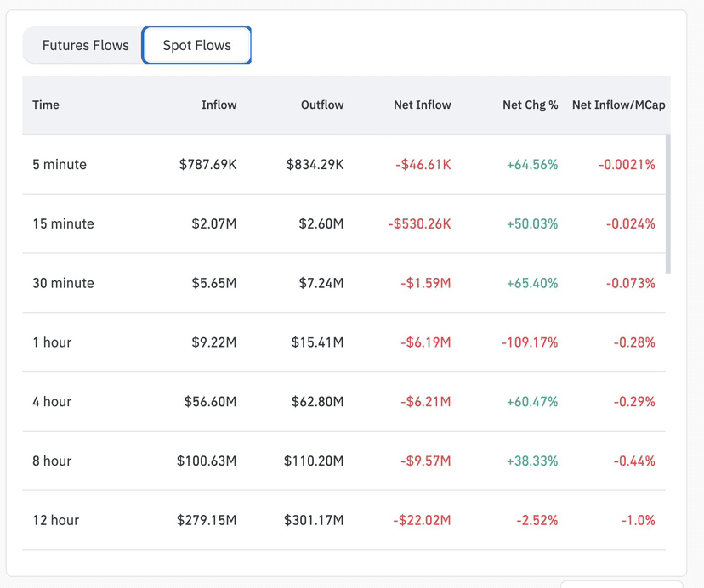Click the Outflow column header
The width and height of the screenshot is (704, 588).
(x=322, y=105)
